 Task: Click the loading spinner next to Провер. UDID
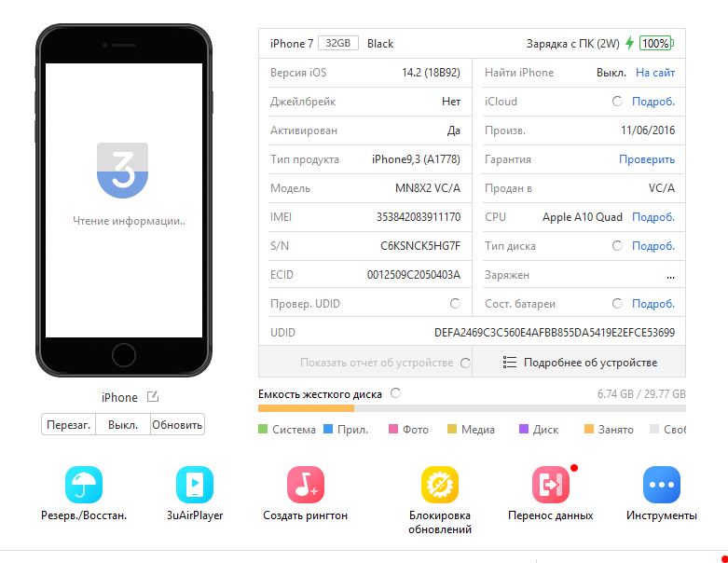455,304
